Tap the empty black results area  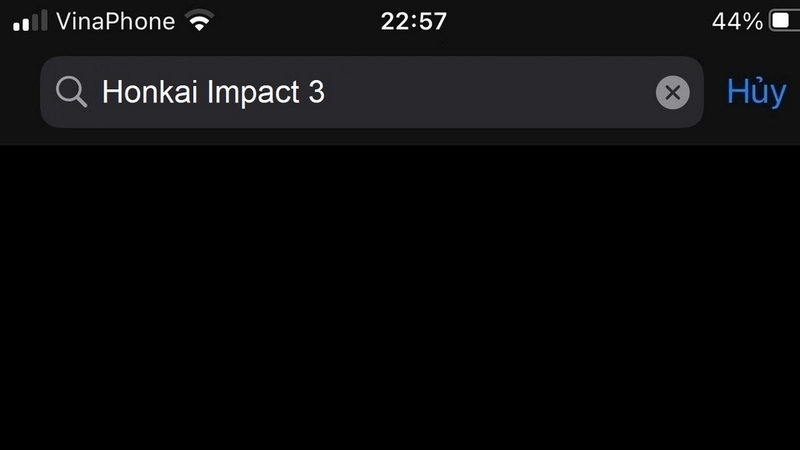pos(400,297)
